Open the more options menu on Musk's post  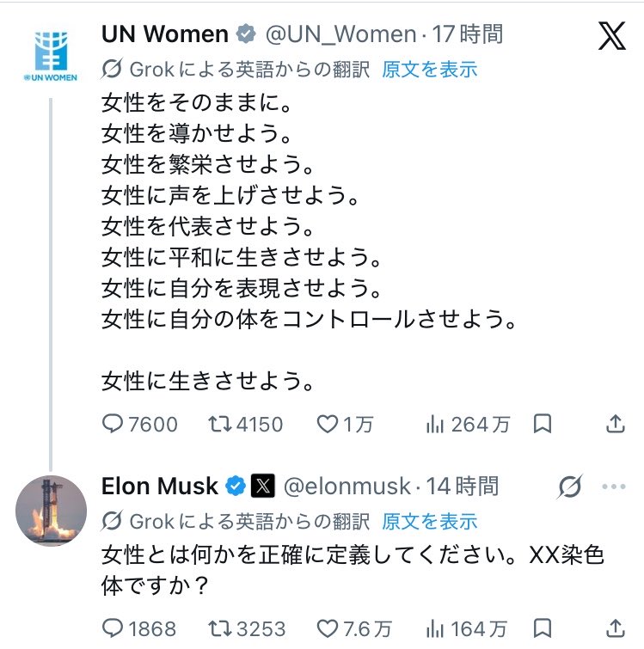point(614,487)
